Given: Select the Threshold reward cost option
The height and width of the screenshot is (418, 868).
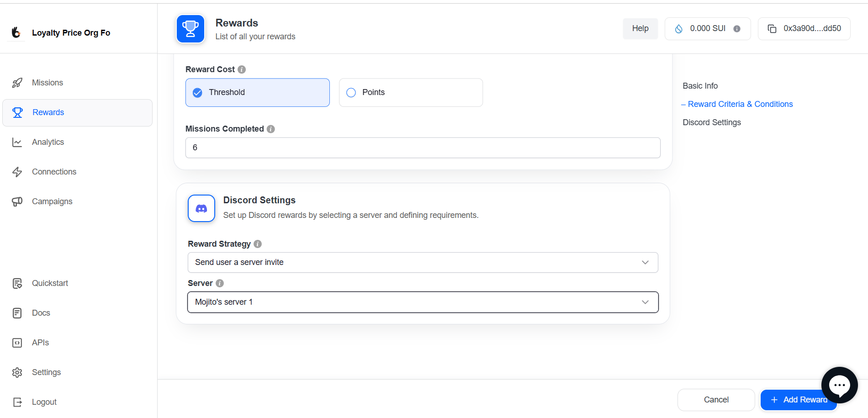Looking at the screenshot, I should 258,93.
